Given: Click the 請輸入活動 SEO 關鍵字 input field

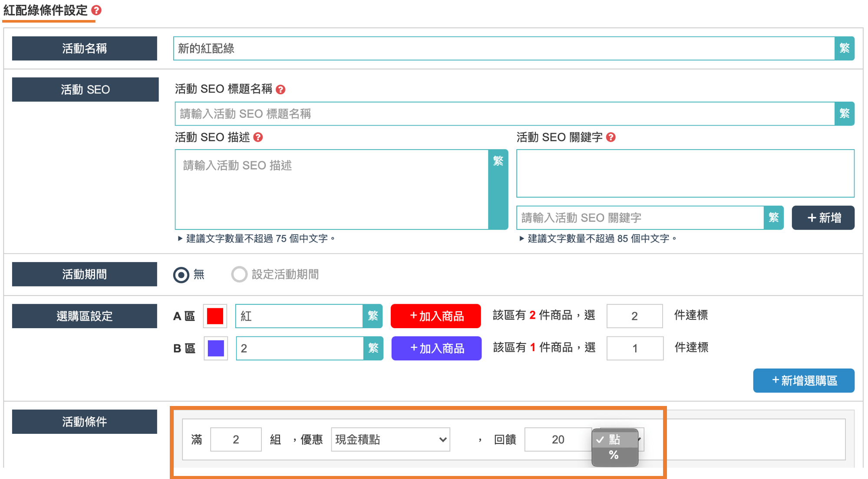Looking at the screenshot, I should click(x=640, y=218).
